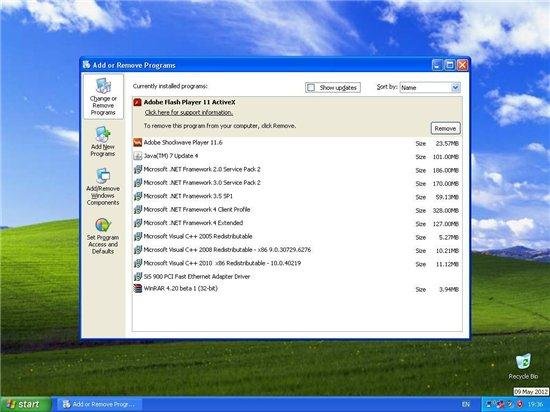Click the 101.00MB size value
The height and width of the screenshot is (412, 550).
[445, 157]
